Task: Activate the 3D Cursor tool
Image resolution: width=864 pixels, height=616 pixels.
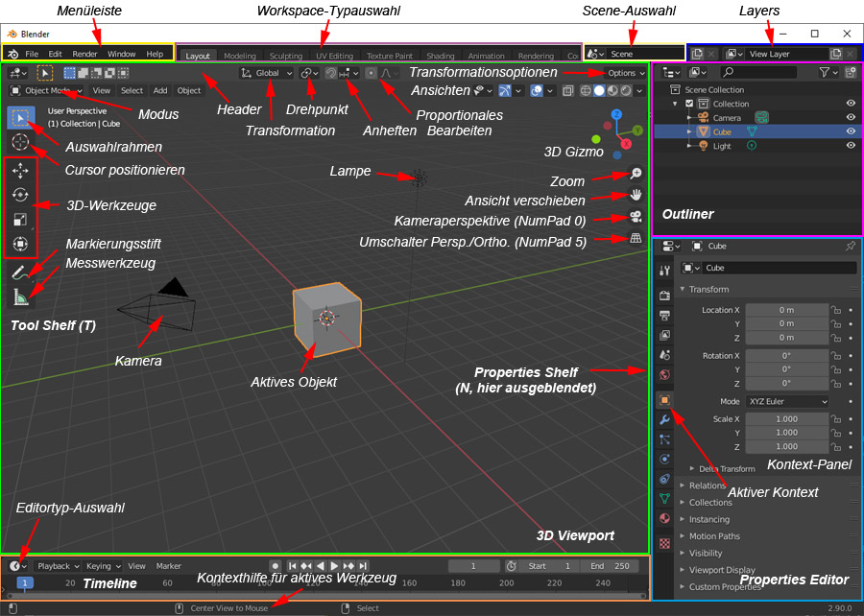Action: 19,142
